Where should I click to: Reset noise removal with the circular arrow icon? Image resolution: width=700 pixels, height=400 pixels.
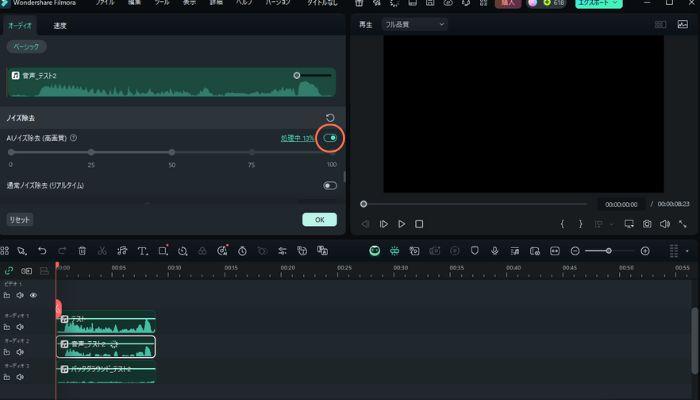coord(330,117)
